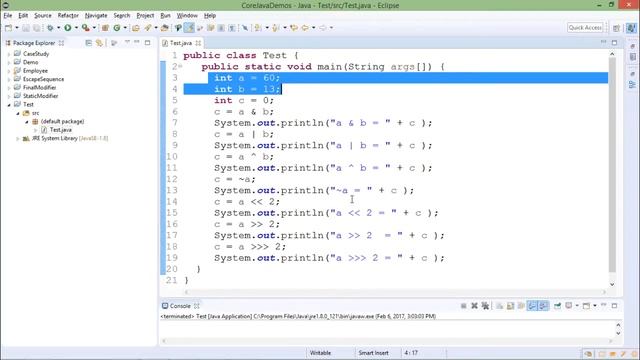The height and width of the screenshot is (360, 640).
Task: Open the New wizard dropdown arrow
Action: click(17, 28)
